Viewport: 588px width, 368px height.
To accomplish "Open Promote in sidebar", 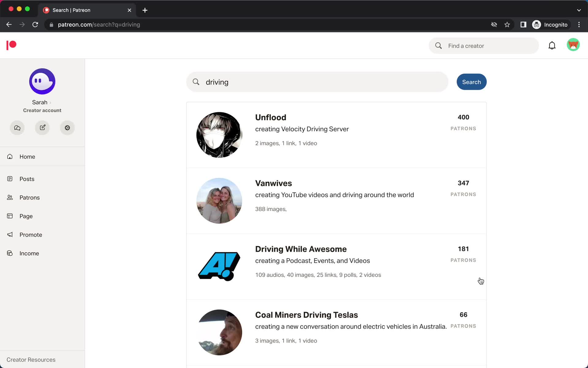I will tap(42, 235).
